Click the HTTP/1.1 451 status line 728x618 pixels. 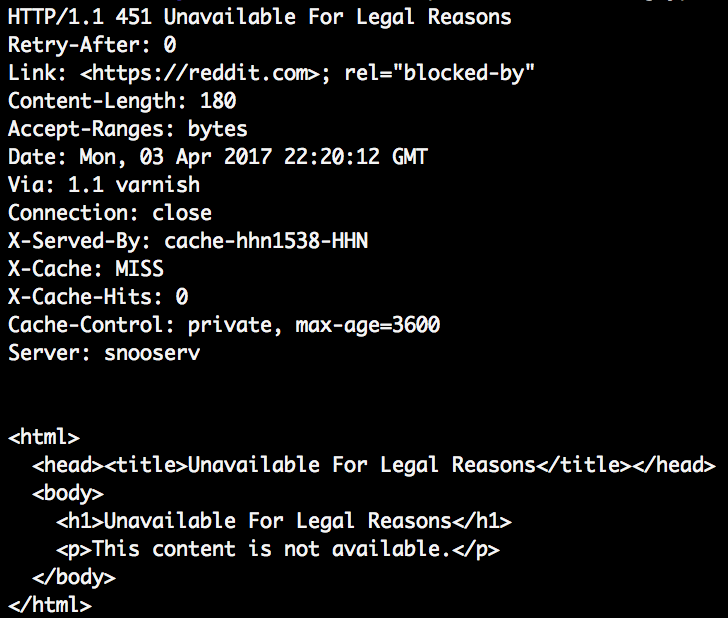pyautogui.click(x=260, y=18)
